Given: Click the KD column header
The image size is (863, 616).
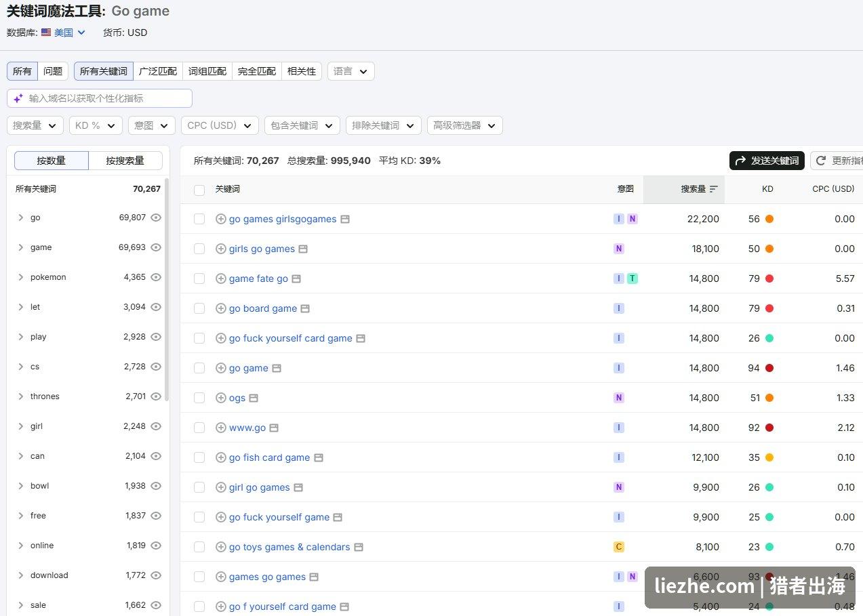Looking at the screenshot, I should pos(767,189).
